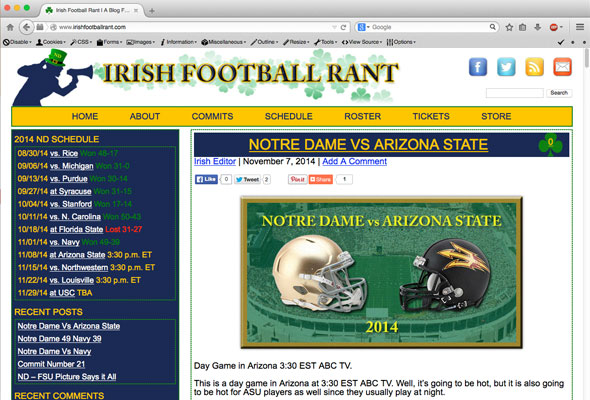This screenshot has width=590, height=400.
Task: Open the Twitter social icon
Action: click(x=506, y=67)
